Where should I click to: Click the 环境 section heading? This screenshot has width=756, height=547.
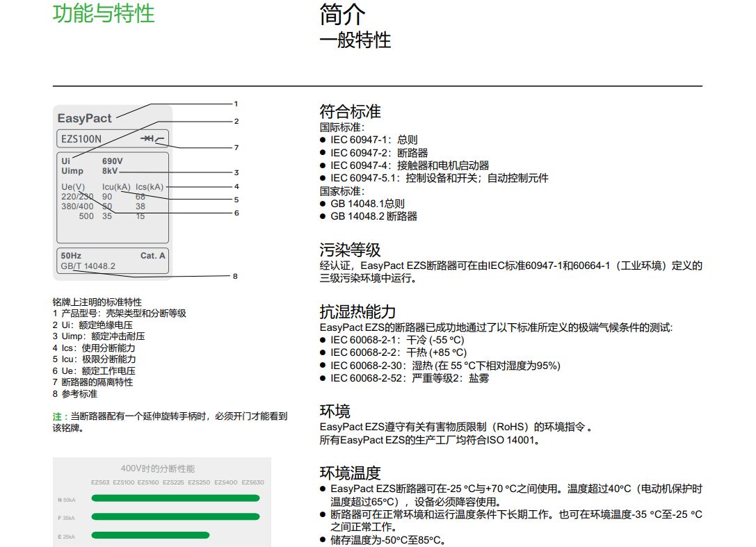click(x=335, y=411)
